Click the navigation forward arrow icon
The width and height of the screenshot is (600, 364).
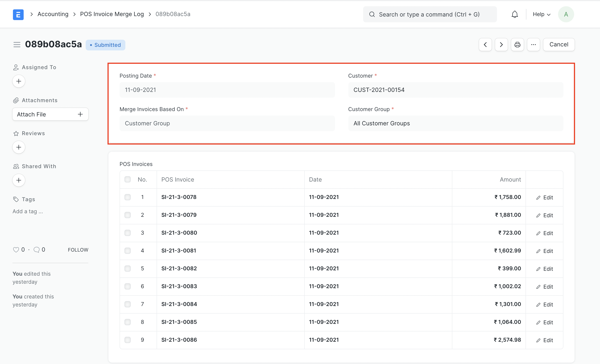coord(501,44)
